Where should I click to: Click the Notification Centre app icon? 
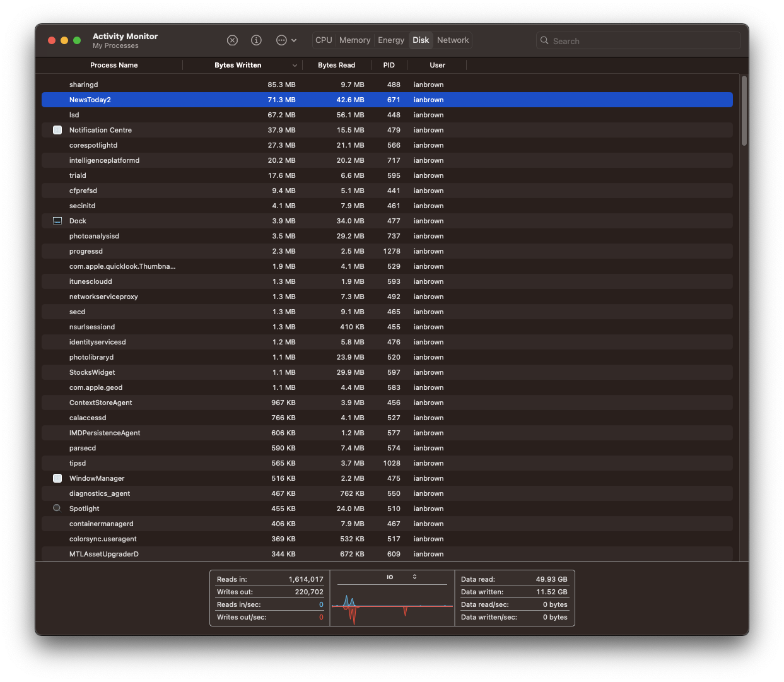(57, 130)
